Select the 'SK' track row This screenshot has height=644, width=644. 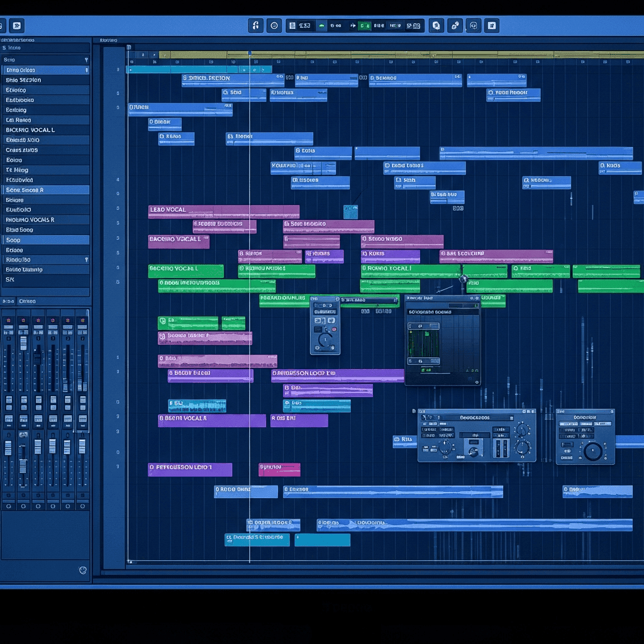tap(45, 280)
